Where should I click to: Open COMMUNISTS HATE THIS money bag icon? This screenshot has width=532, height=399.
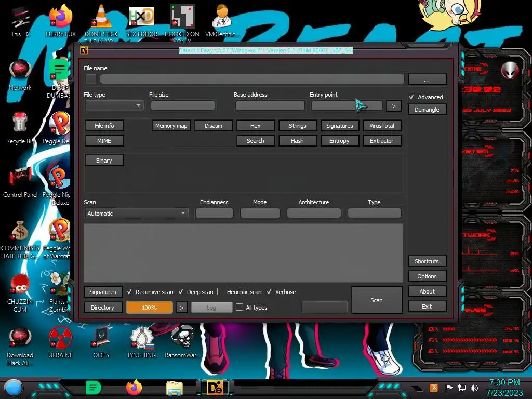point(20,239)
